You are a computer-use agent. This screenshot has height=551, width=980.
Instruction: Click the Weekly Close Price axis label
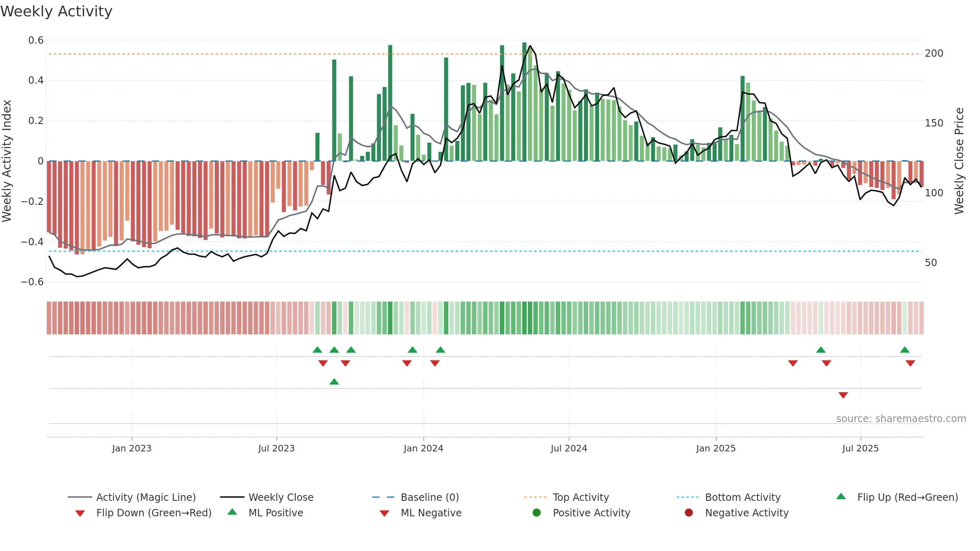(x=959, y=161)
